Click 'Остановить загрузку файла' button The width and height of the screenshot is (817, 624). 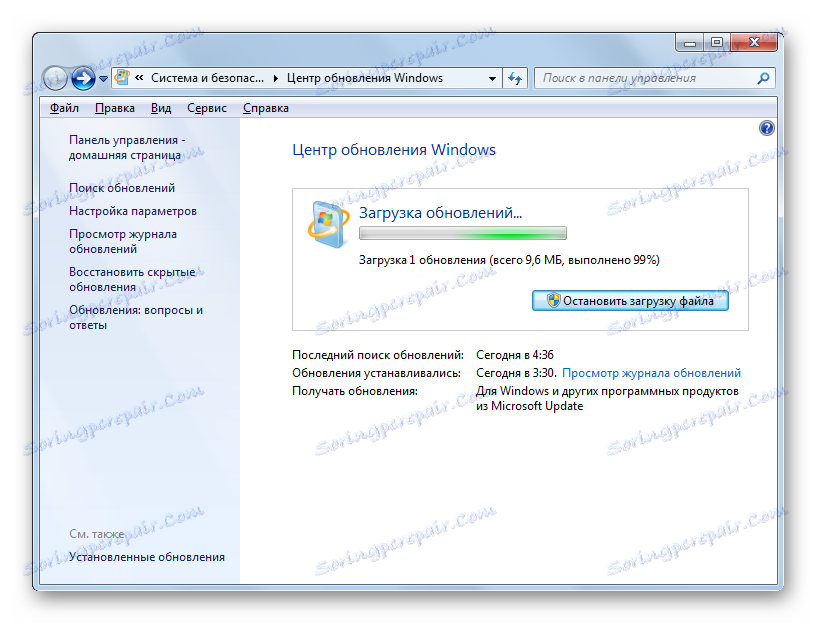(630, 301)
